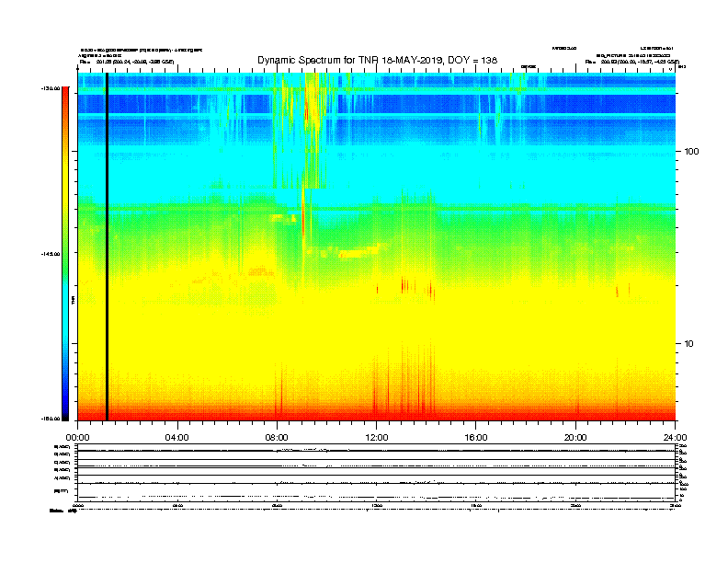Click the vertical rainbow color bar legend
The height and width of the screenshot is (563, 728).
65,254
